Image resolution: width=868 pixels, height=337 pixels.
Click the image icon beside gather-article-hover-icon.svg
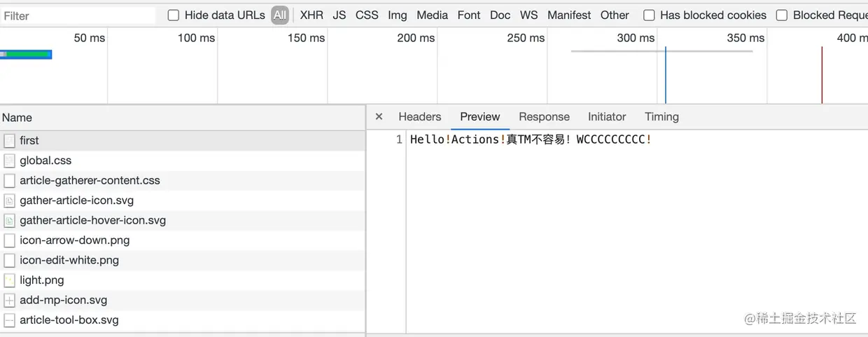tap(9, 221)
